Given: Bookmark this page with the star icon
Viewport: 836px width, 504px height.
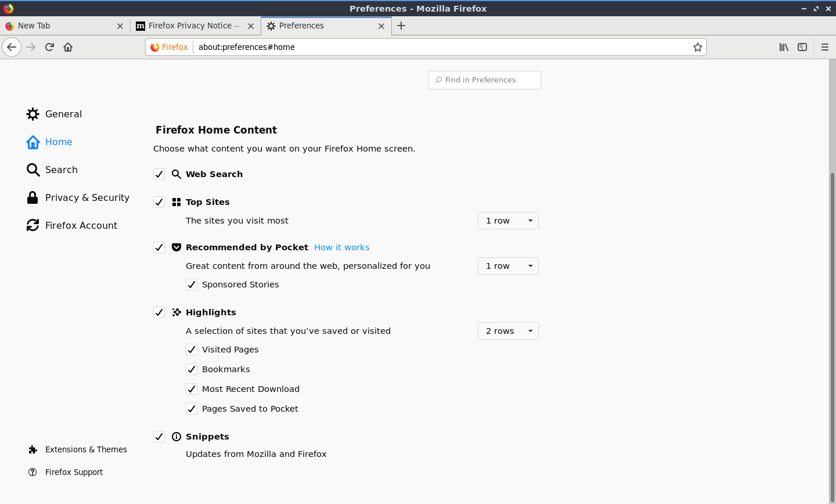Looking at the screenshot, I should click(x=697, y=47).
